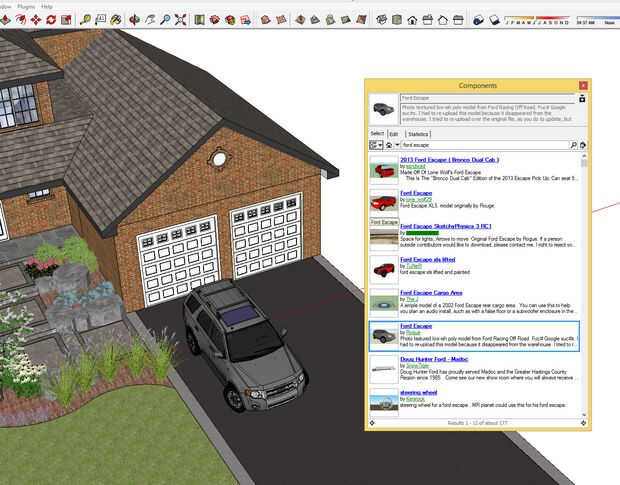
Task: Click the Zoom Extents tool
Action: coord(181,19)
